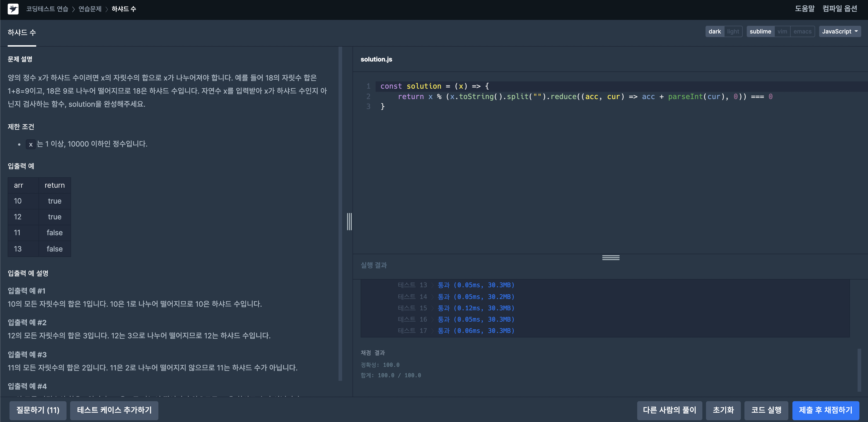868x422 pixels.
Task: Open 컴파일 옵션 menu
Action: coord(839,9)
